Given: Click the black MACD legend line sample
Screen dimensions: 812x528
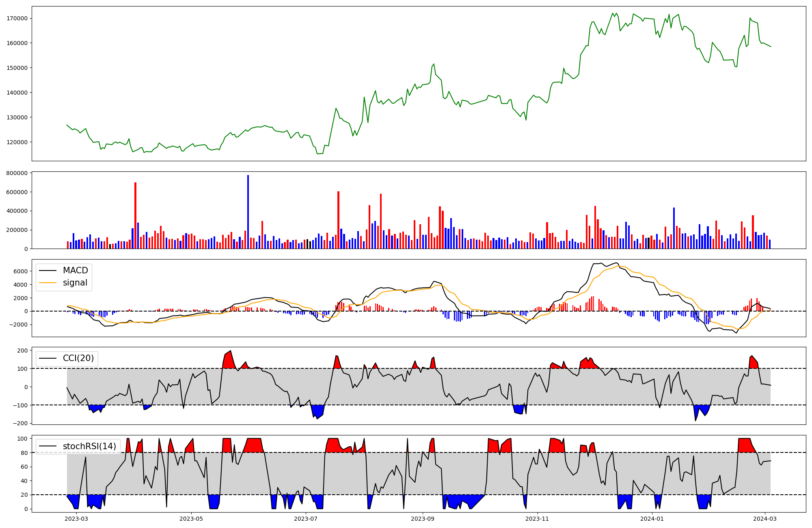Looking at the screenshot, I should pyautogui.click(x=48, y=270).
